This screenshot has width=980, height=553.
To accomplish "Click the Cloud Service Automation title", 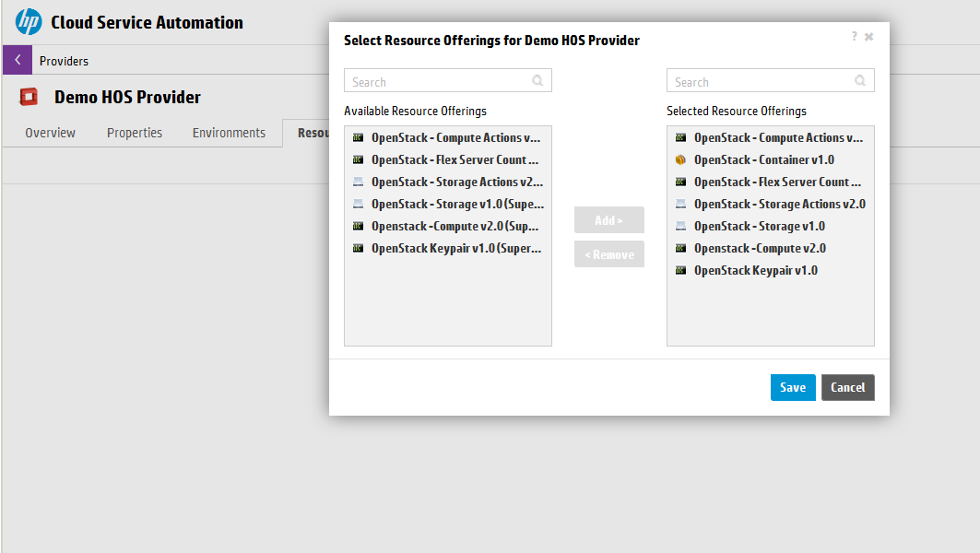I will [x=147, y=22].
